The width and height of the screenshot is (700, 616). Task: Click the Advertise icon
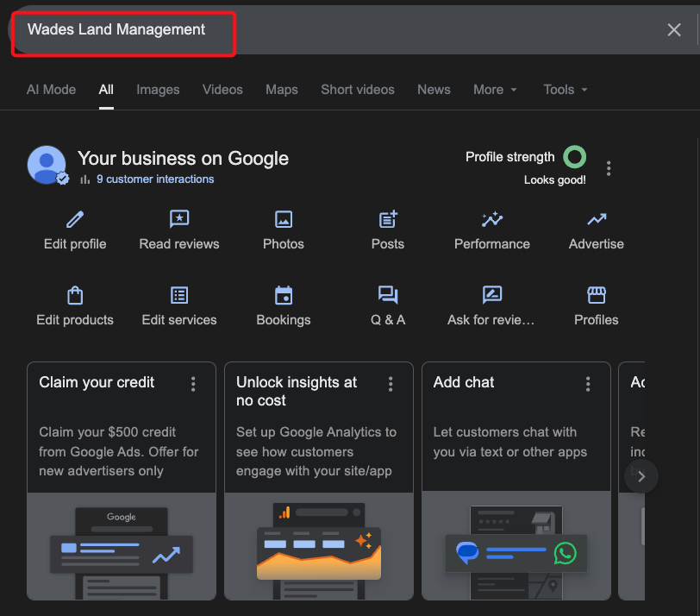597,220
